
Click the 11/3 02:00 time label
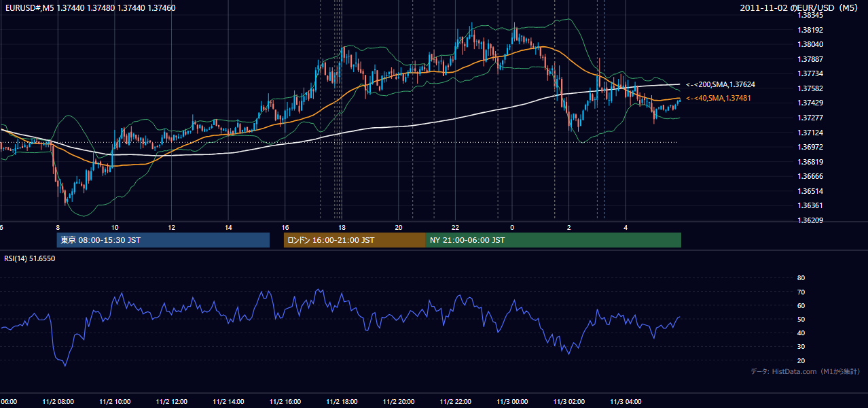tap(568, 401)
